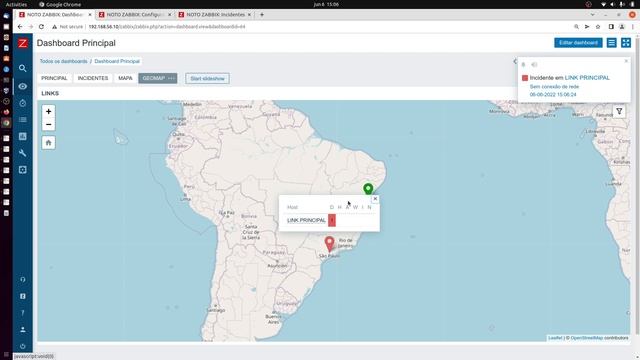
Task: Open Todos os dashboards breadcrumb link
Action: coord(64,61)
